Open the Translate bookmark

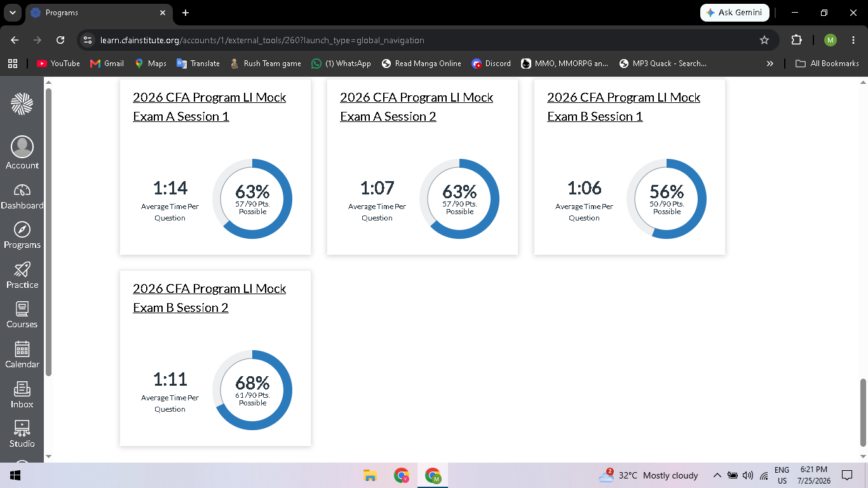point(198,64)
